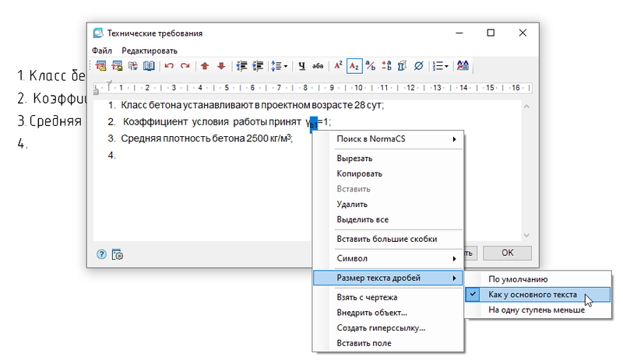
Task: Choose Вставить поле
Action: click(388, 343)
